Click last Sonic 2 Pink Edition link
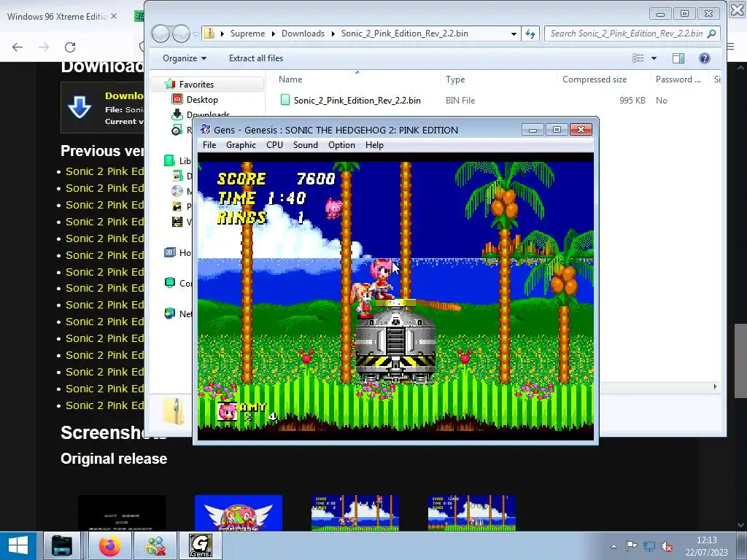 (x=104, y=405)
